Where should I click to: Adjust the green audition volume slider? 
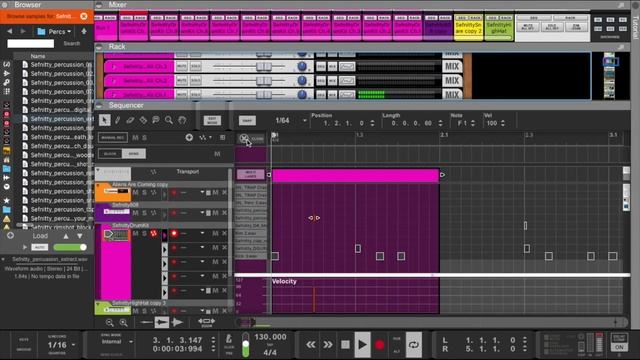[70, 247]
